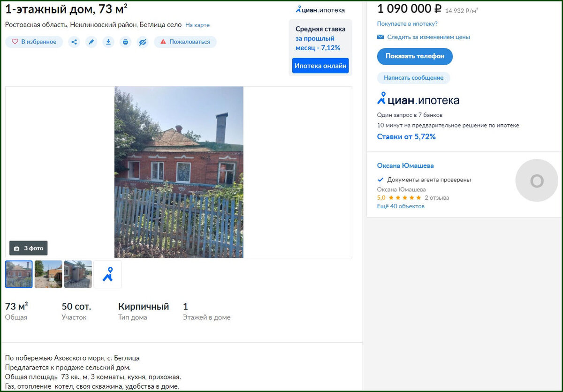Open agent profile Оксана Юмашева
Screen dimensions: 563x392
tap(405, 166)
